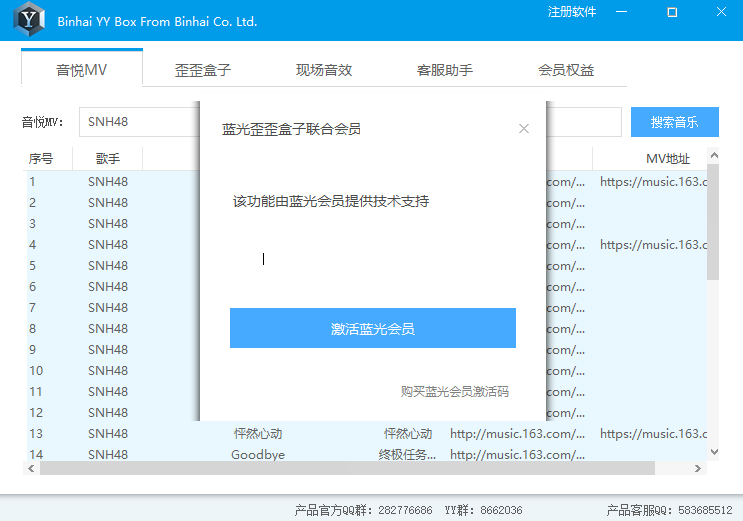
Task: Click the 序号 column header
Action: (x=41, y=158)
